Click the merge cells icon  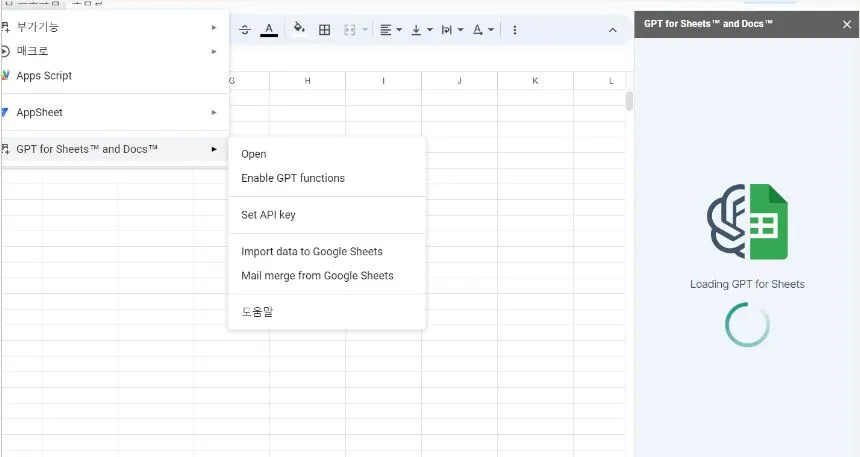click(350, 30)
